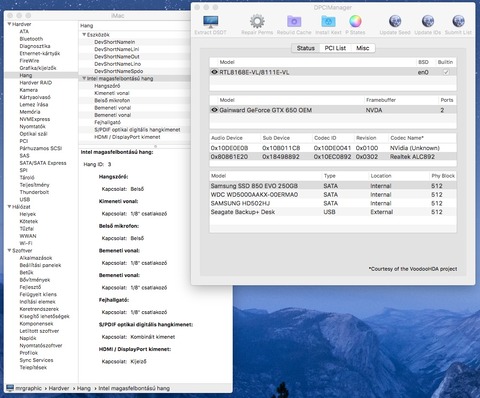Open P States color wheel icon
The width and height of the screenshot is (480, 398).
[355, 22]
